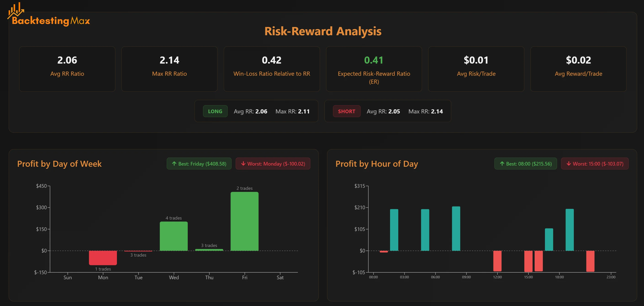Click the Worst: Monday ($-100.02) badge
The width and height of the screenshot is (644, 306).
(x=273, y=164)
